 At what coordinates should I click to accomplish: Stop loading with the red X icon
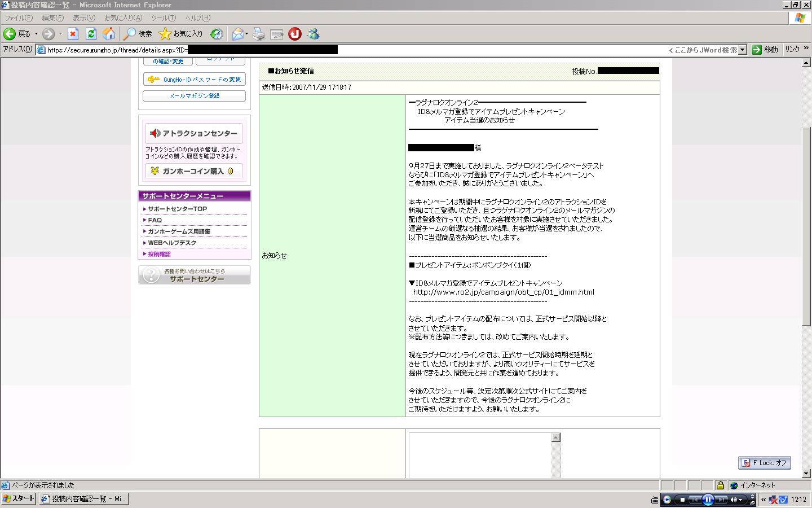(73, 34)
